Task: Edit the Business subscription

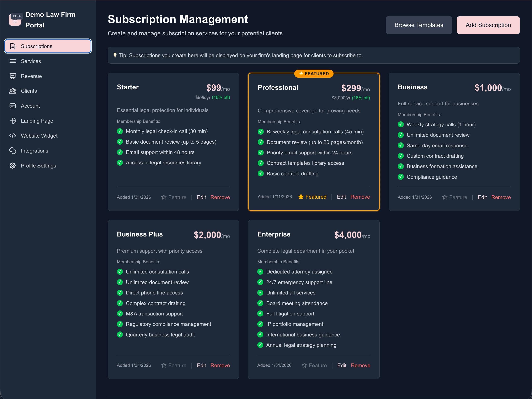Action: point(482,197)
